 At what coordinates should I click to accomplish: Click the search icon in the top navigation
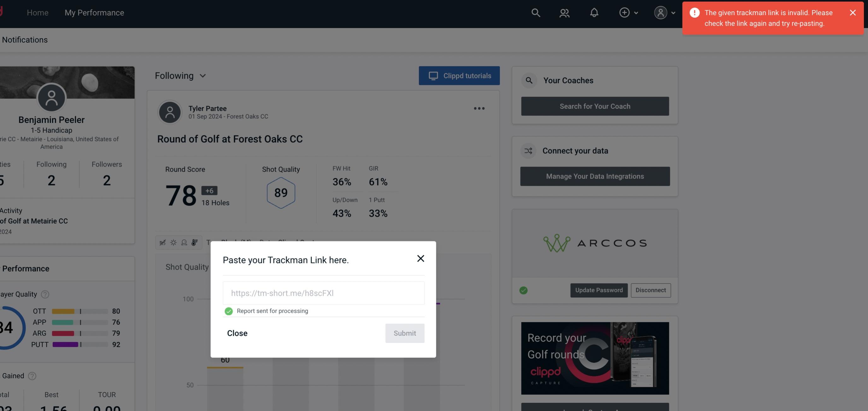[x=535, y=12]
